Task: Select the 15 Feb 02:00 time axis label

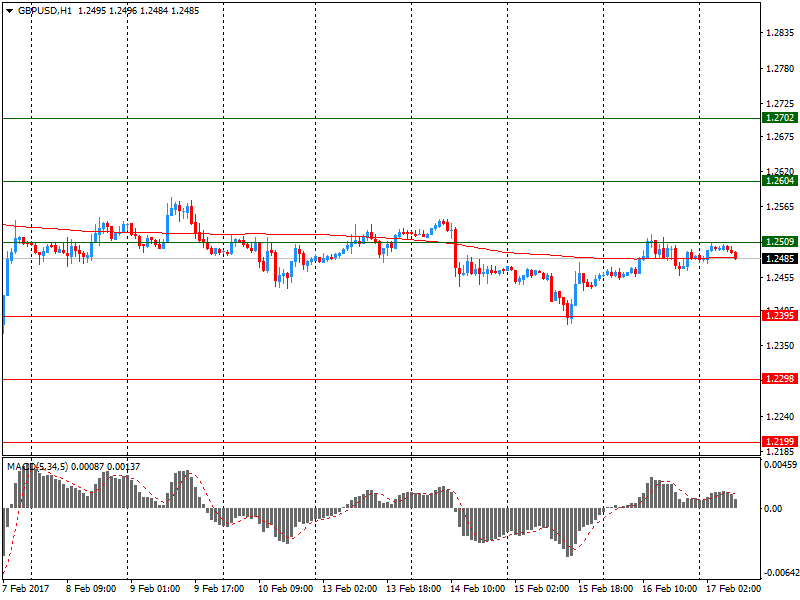Action: point(541,589)
